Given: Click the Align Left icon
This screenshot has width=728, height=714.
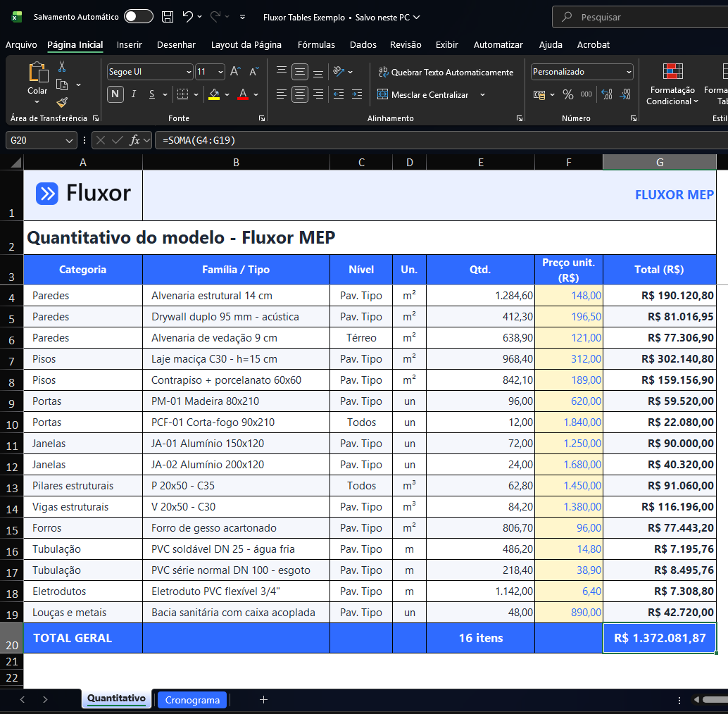Looking at the screenshot, I should point(282,94).
